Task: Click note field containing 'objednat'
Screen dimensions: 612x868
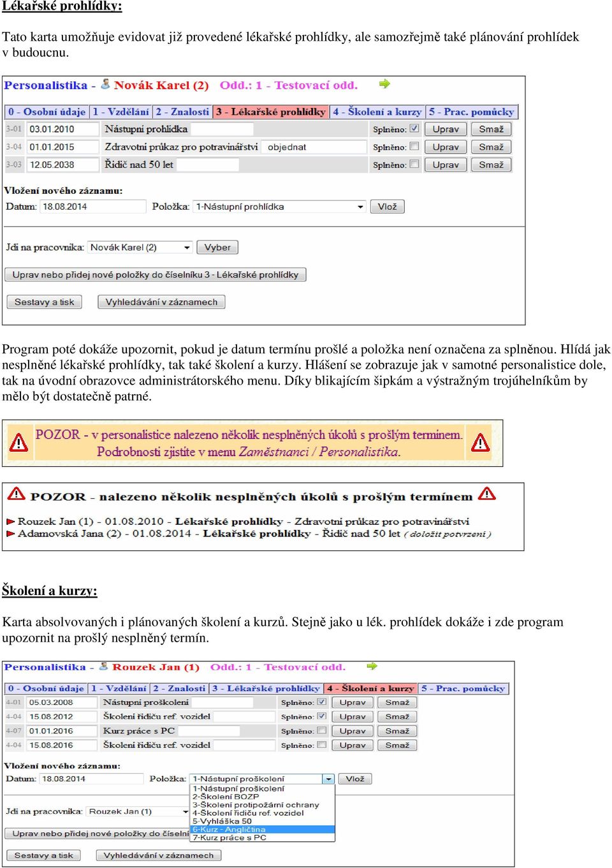Action: pyautogui.click(x=315, y=147)
